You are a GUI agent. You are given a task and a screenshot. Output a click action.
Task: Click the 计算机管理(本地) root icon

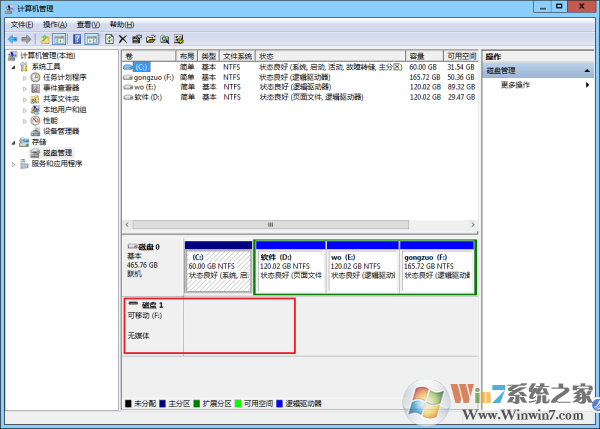13,56
